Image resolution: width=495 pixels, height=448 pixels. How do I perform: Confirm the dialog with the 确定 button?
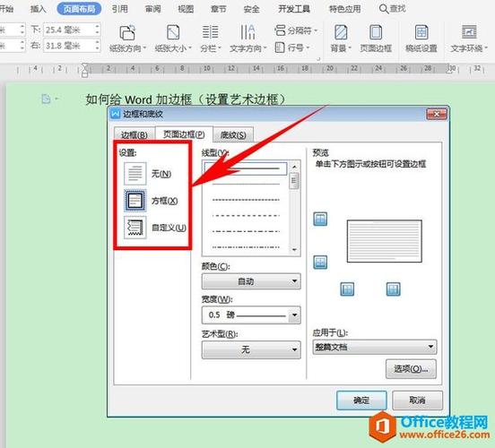pyautogui.click(x=361, y=401)
